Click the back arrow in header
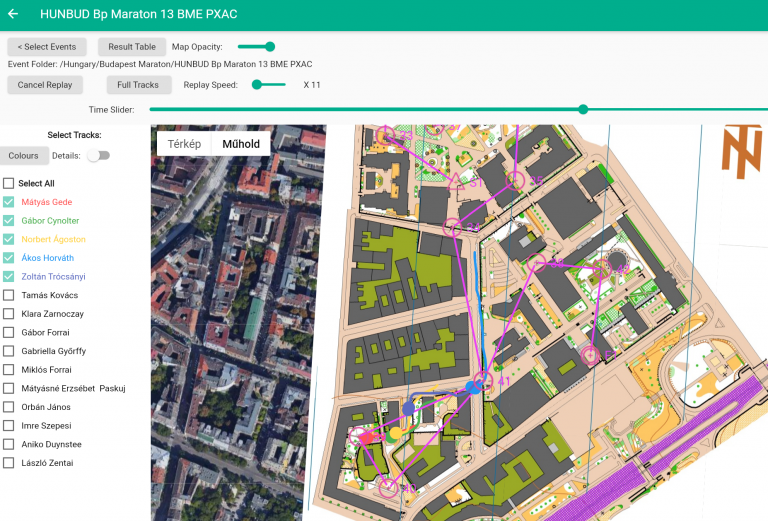768x521 pixels. [x=13, y=15]
